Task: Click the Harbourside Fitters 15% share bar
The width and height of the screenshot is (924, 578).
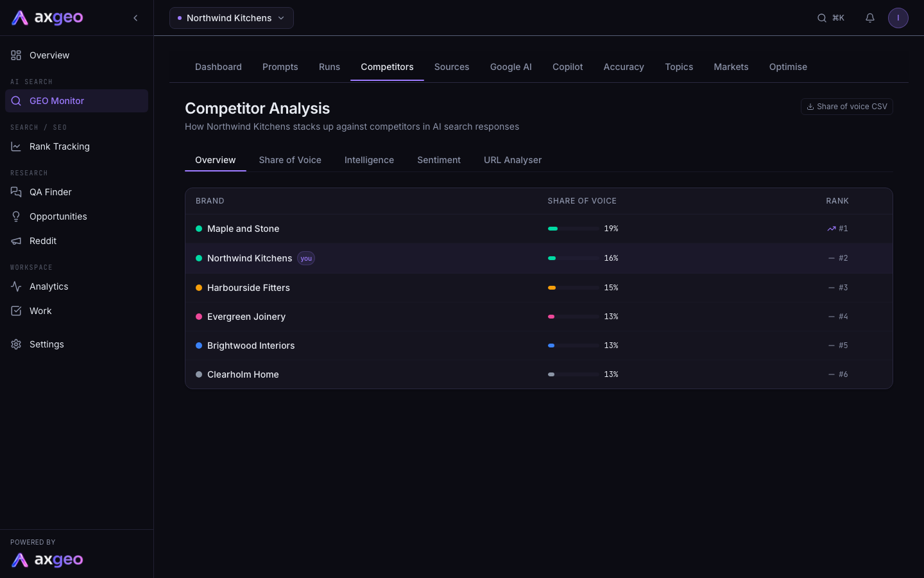Action: coord(573,288)
